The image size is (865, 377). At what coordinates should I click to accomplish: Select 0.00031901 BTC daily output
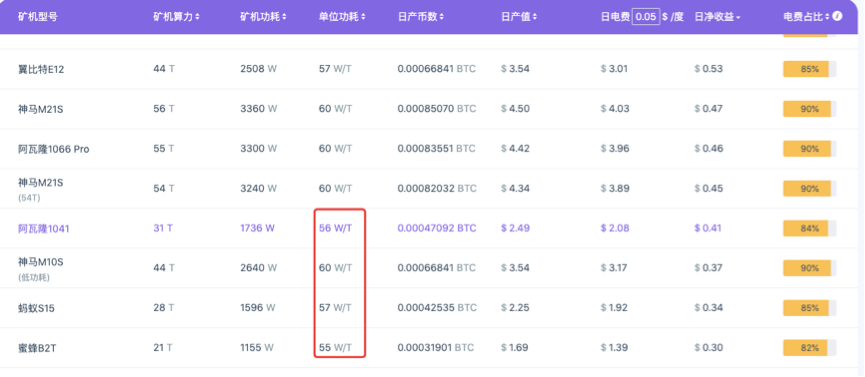[435, 348]
